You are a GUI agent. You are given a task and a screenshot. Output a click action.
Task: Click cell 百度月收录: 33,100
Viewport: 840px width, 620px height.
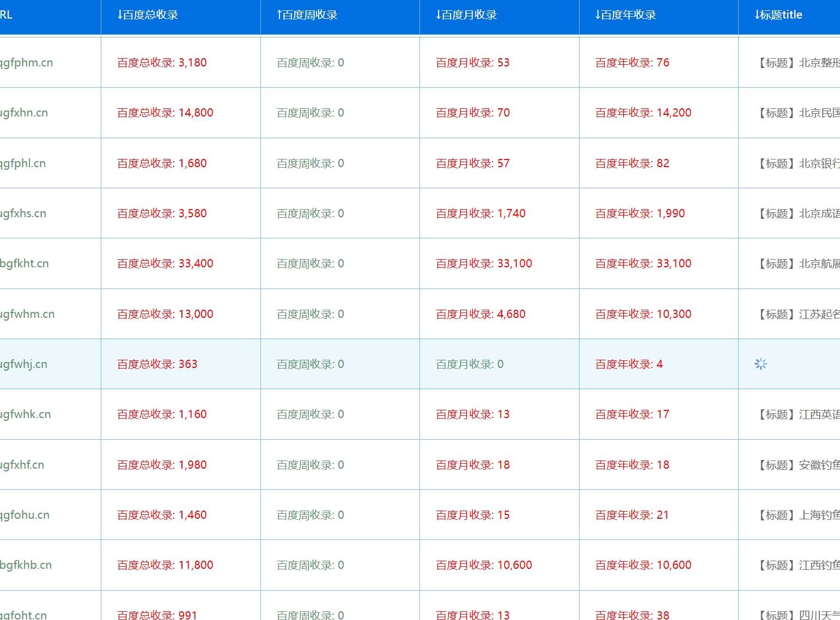(484, 263)
